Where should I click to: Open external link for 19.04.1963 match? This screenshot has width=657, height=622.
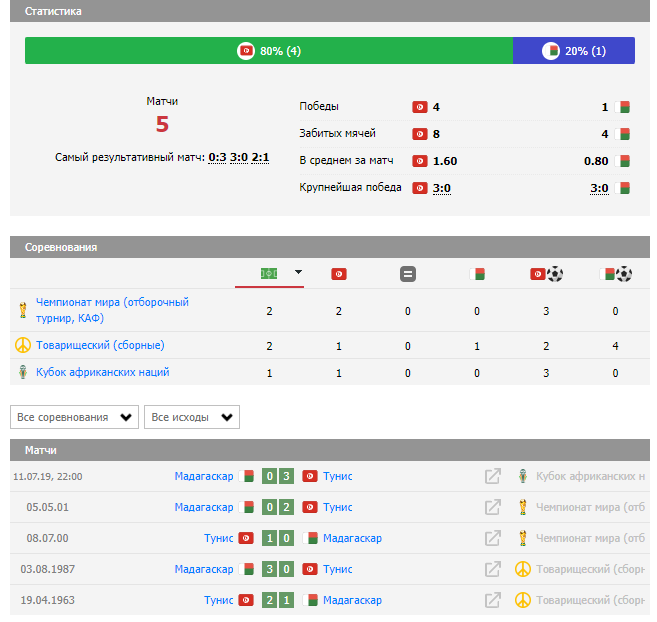point(492,601)
